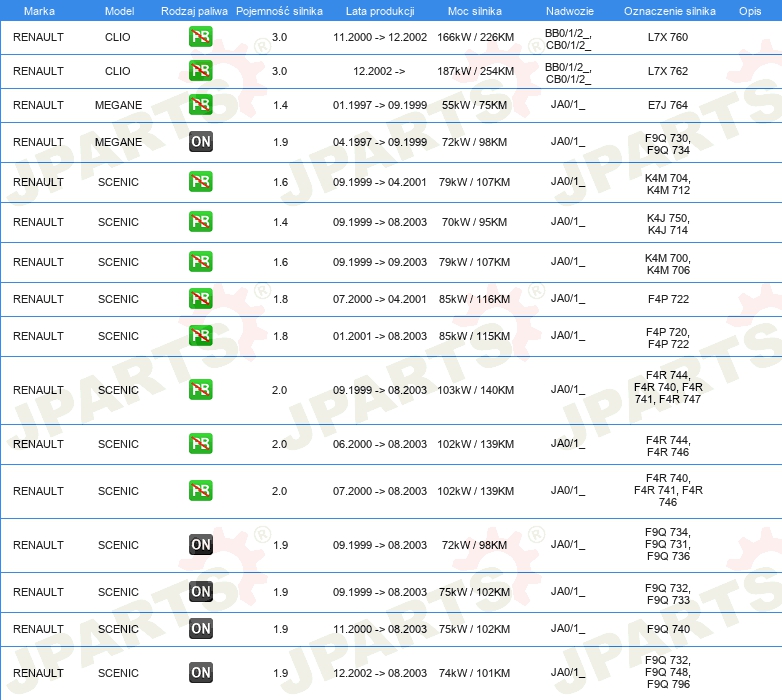Viewport: 782px width, 700px height.
Task: Click the production dates 07.2000 -> 08.2003
Action: point(380,491)
